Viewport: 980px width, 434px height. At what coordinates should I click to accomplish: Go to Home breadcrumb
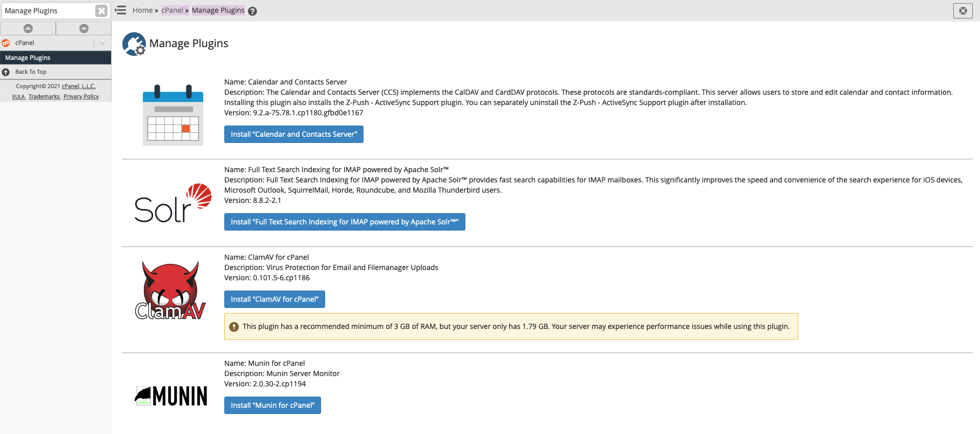(142, 10)
